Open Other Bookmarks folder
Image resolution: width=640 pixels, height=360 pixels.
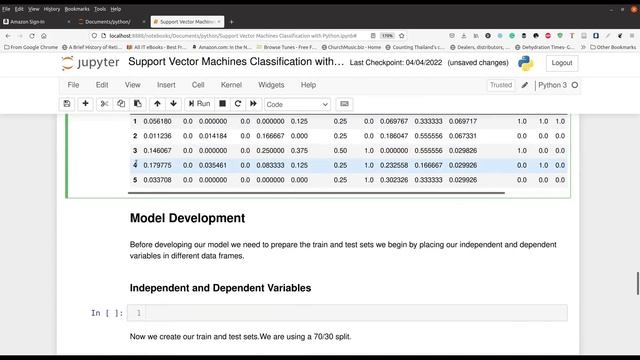point(613,47)
